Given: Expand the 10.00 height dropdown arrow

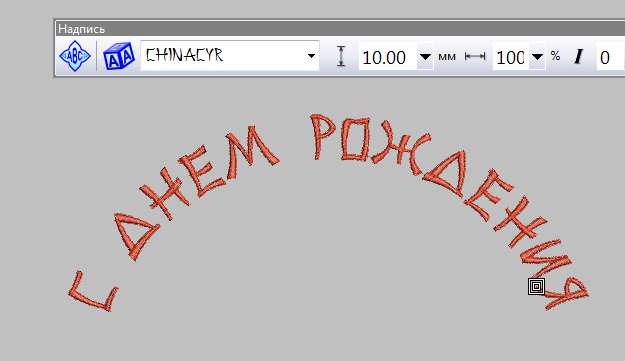Looking at the screenshot, I should click(425, 57).
